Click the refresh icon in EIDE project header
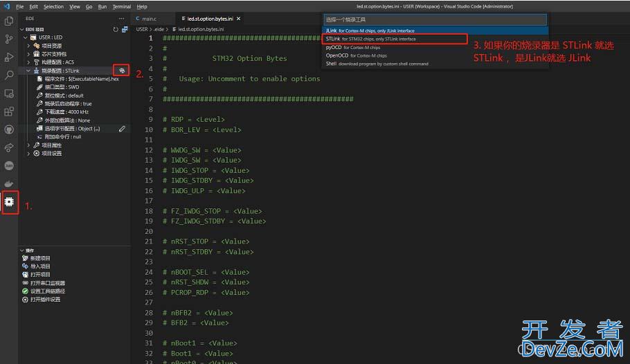Viewport: 630px width, 364px height. point(116,29)
